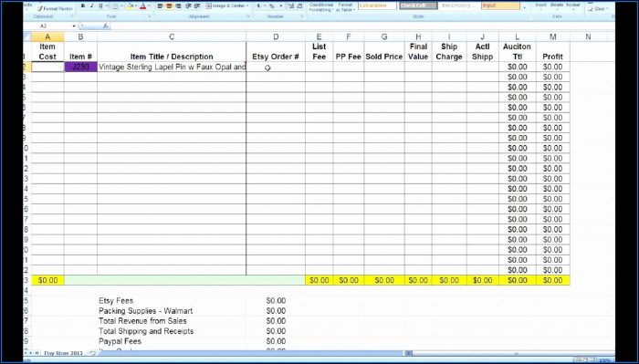Image resolution: width=639 pixels, height=364 pixels.
Task: Open the Fill Color dropdown arrow
Action: [x=136, y=6]
